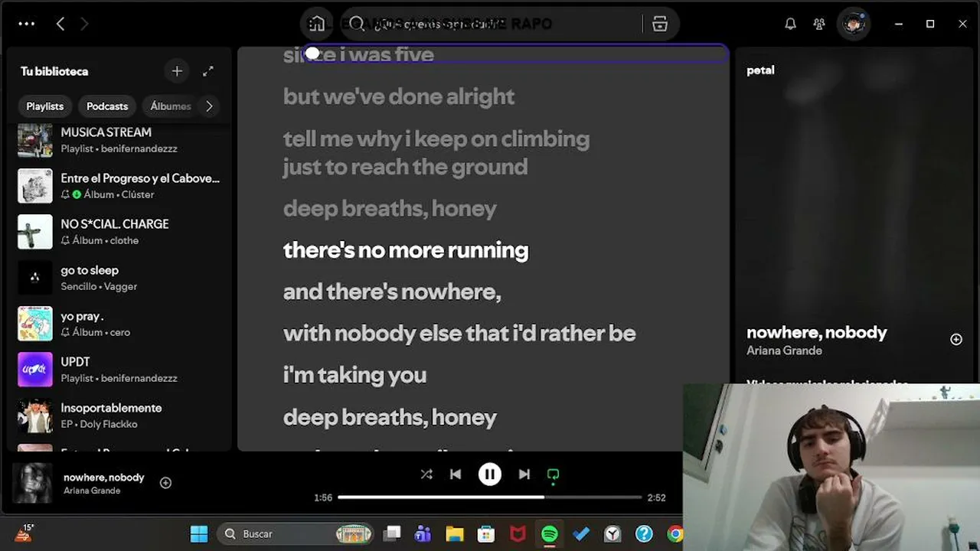Jump to lyric 'but we've done alright'
Viewport: 980px width, 551px height.
click(399, 96)
